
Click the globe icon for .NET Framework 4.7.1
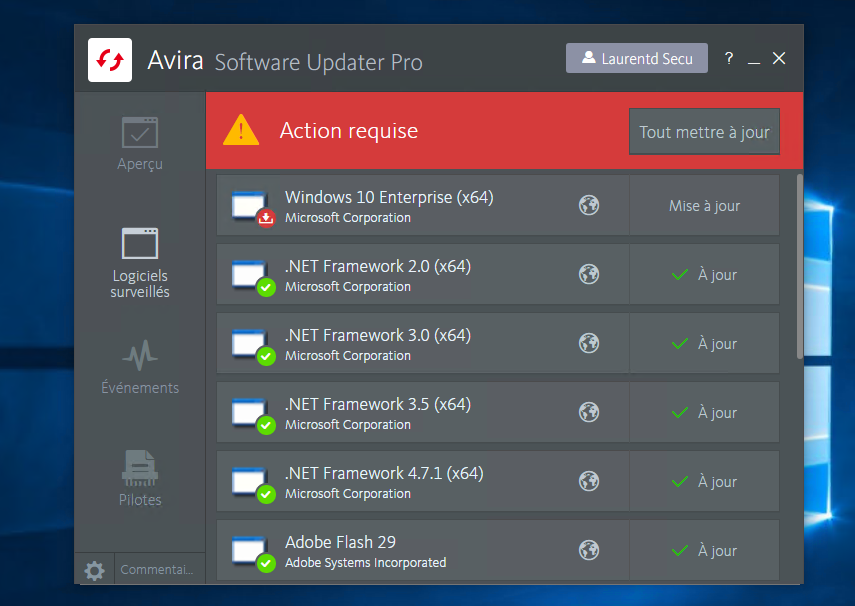click(x=589, y=481)
